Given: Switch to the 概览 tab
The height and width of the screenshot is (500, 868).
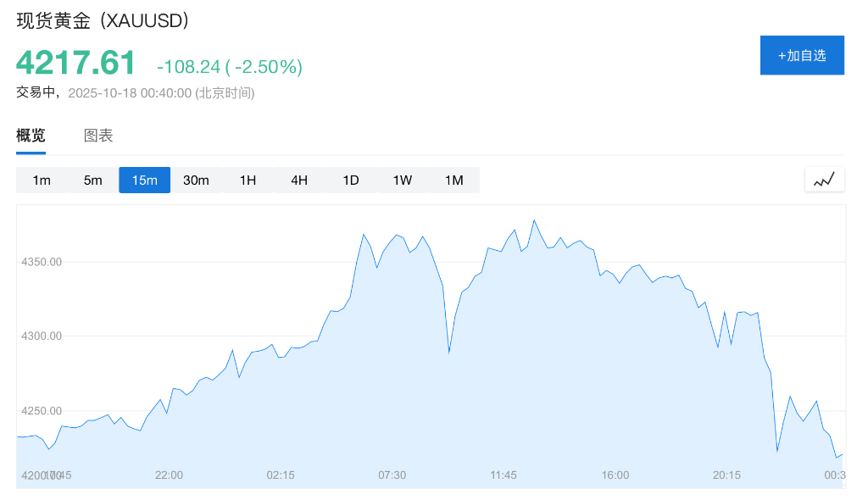Looking at the screenshot, I should (31, 136).
